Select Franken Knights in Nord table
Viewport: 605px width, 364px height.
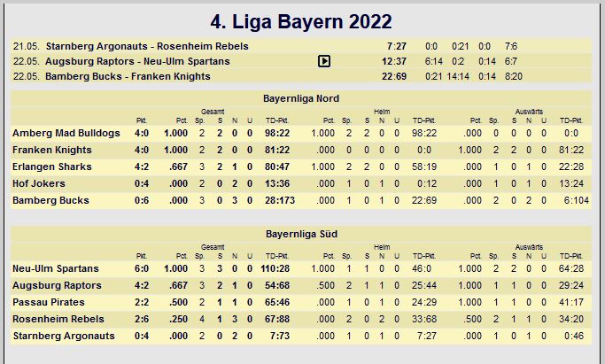click(52, 150)
